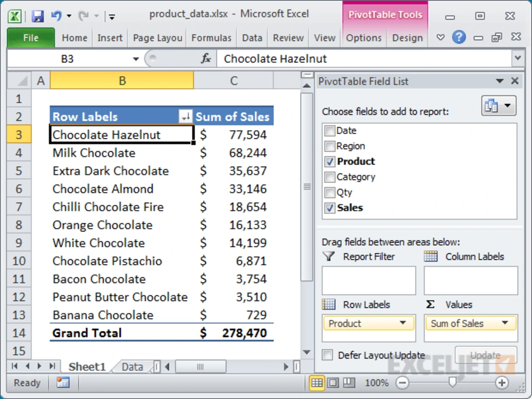The width and height of the screenshot is (532, 399).
Task: Click the 100% zoom level button
Action: [377, 383]
